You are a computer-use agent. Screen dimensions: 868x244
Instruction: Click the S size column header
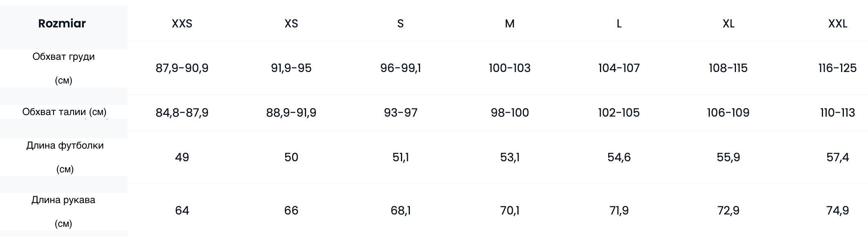click(x=400, y=24)
